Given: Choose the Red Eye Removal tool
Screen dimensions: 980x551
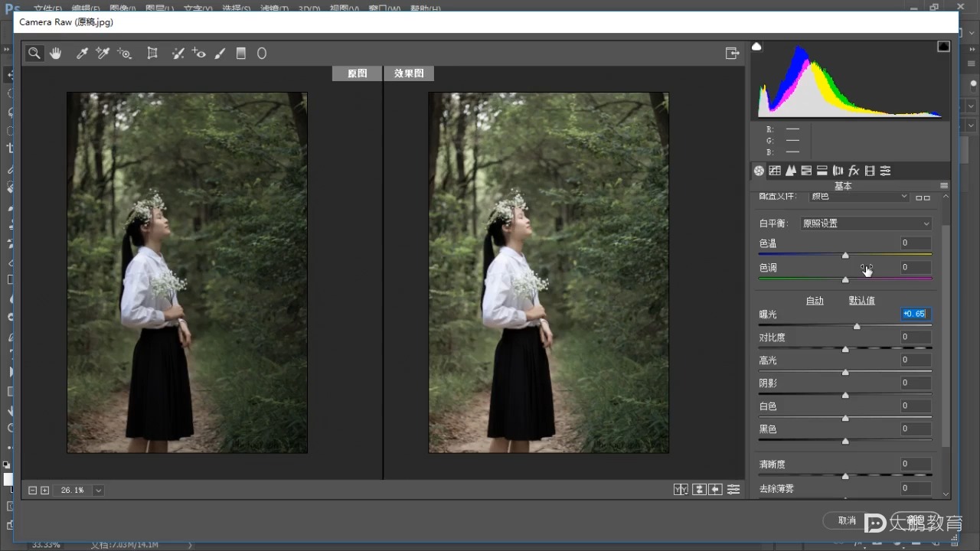Looking at the screenshot, I should click(199, 54).
